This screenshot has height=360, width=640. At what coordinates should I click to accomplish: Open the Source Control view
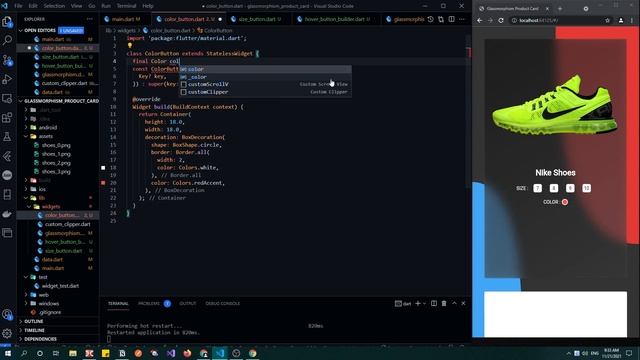click(x=7, y=60)
